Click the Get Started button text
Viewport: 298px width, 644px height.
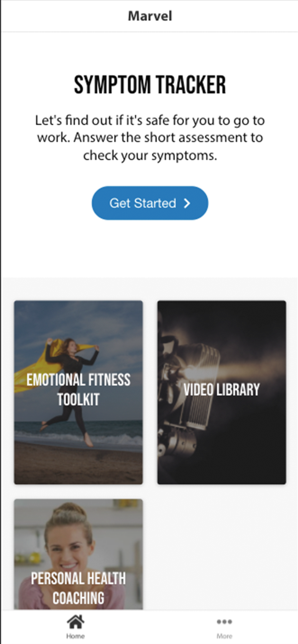pyautogui.click(x=143, y=203)
